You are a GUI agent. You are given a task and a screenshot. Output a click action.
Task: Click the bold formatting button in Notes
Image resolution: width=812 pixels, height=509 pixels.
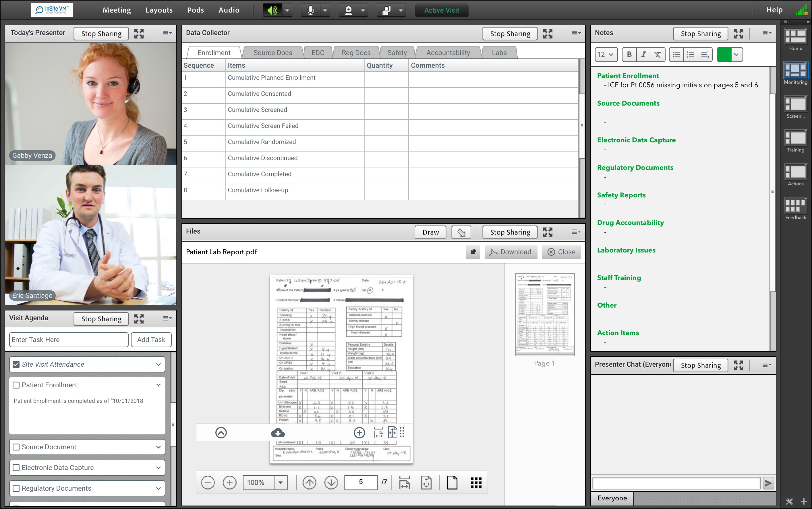pyautogui.click(x=629, y=54)
